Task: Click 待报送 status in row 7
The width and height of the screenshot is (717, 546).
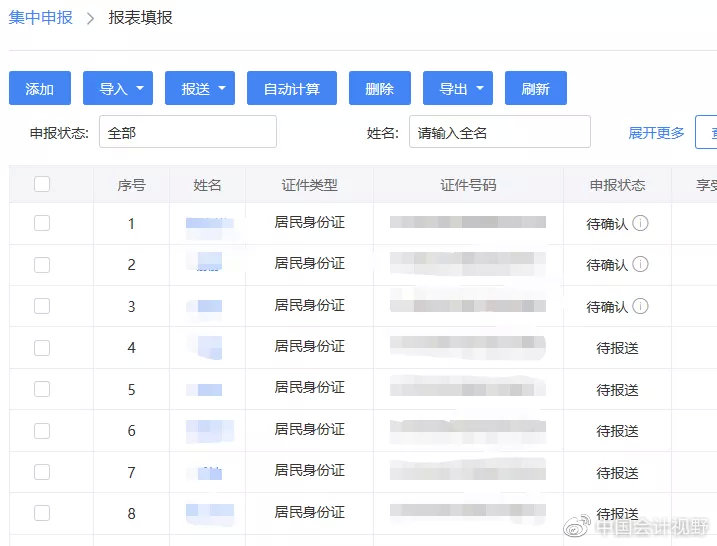Action: (617, 472)
